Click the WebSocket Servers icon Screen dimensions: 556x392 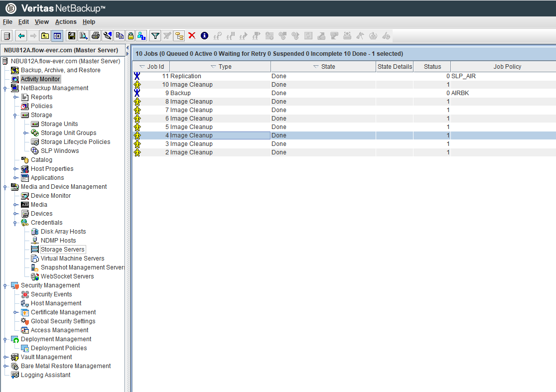coord(35,276)
